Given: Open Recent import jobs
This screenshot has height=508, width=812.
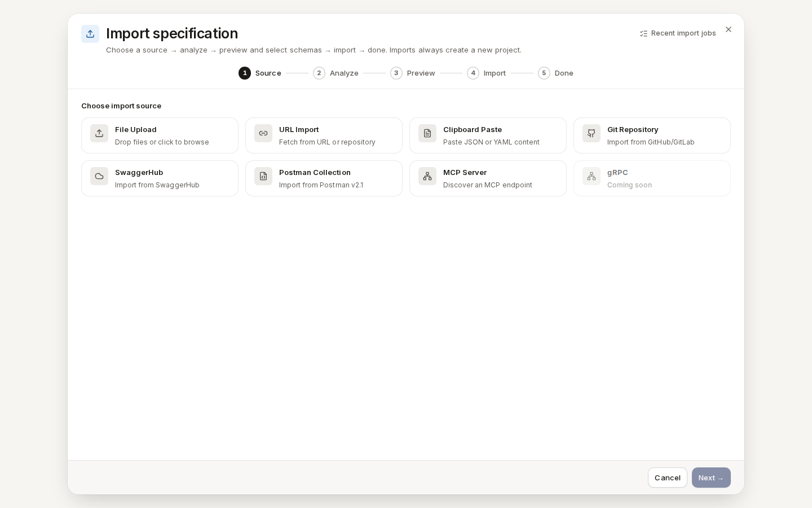Looking at the screenshot, I should (x=678, y=33).
